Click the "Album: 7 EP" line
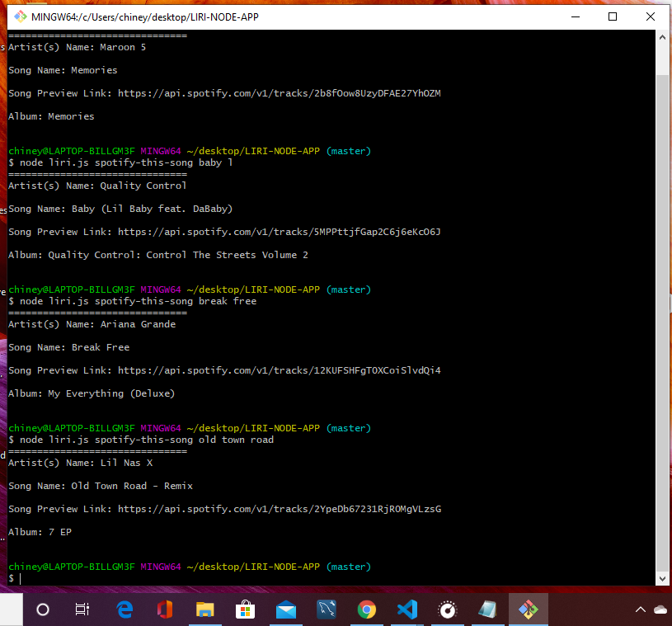 point(40,532)
